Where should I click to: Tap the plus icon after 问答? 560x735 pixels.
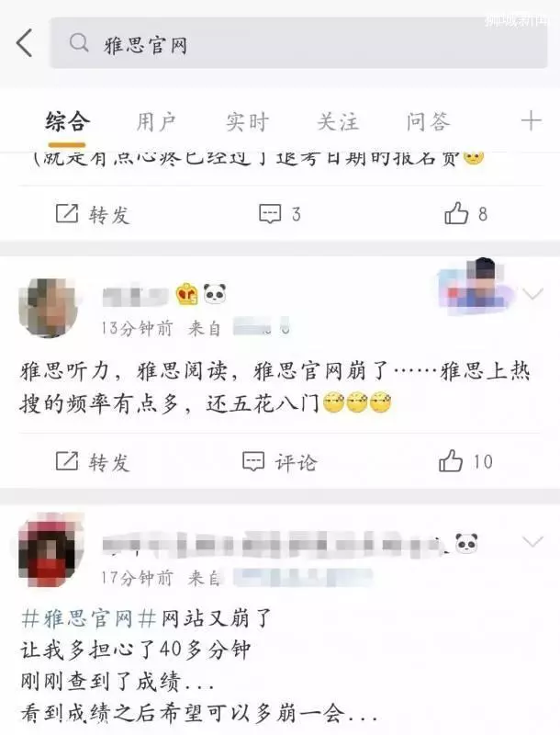pos(531,121)
